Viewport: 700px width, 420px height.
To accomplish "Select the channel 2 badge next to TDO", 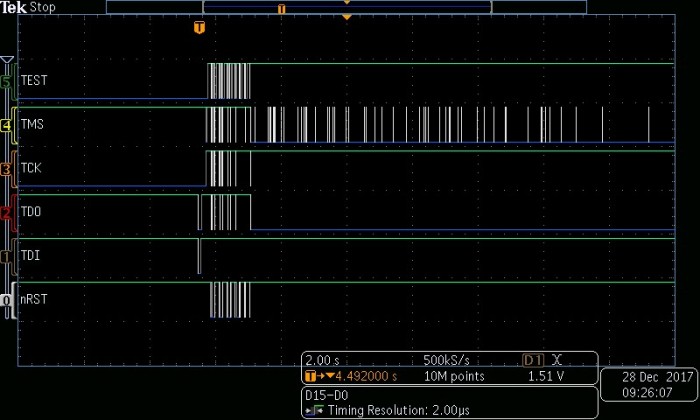I will click(6, 212).
